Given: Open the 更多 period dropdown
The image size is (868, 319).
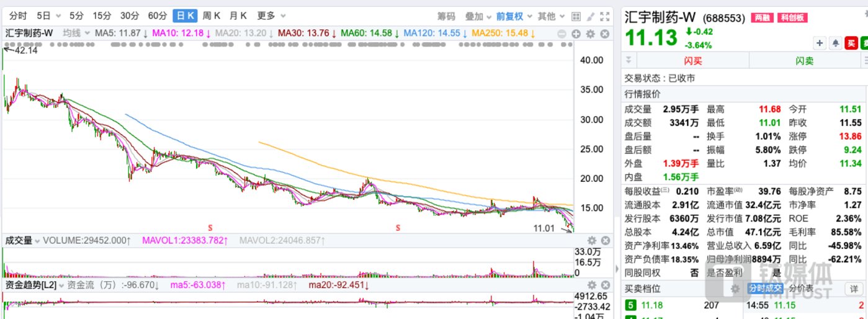Looking at the screenshot, I should (271, 16).
